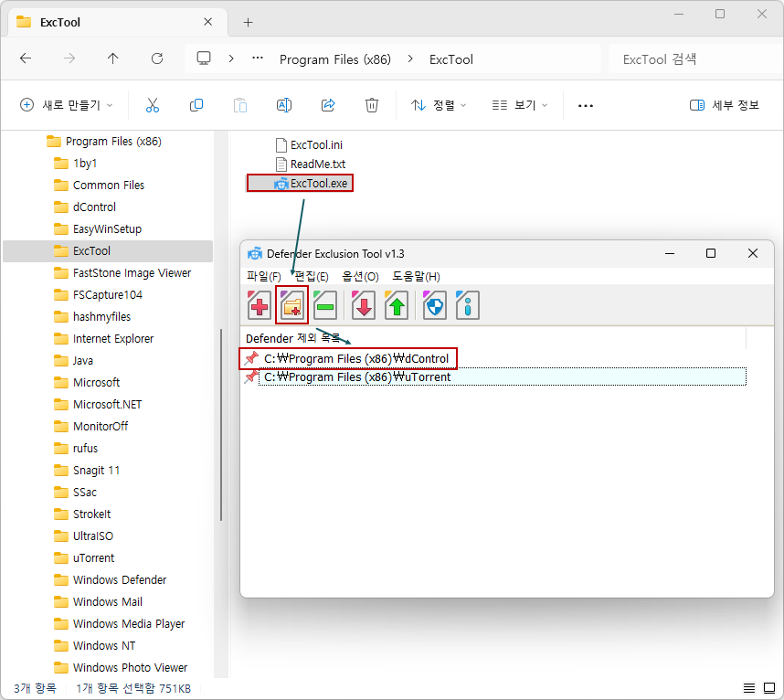Switch to large thumbnails view icon in status bar
Viewport: 784px width, 700px height.
[769, 688]
